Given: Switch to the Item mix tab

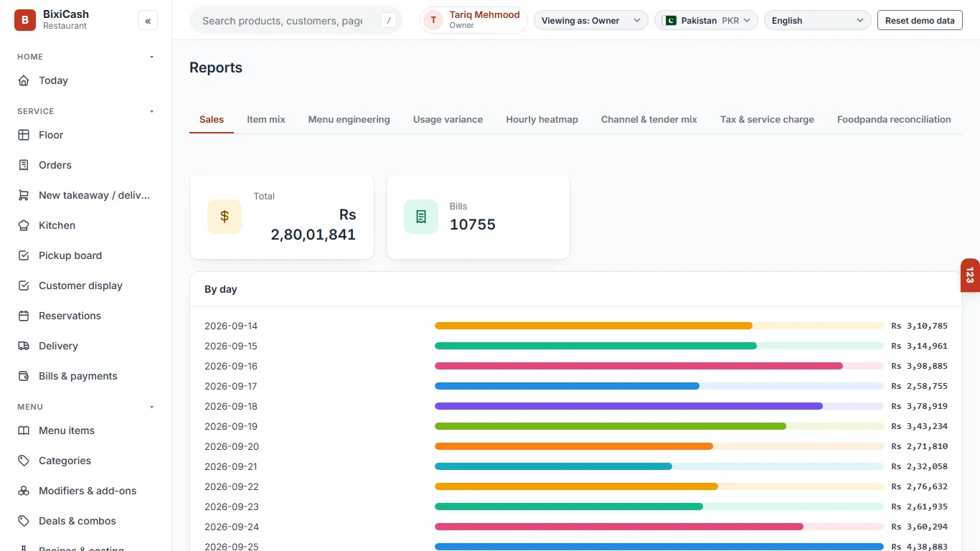Looking at the screenshot, I should coord(266,120).
